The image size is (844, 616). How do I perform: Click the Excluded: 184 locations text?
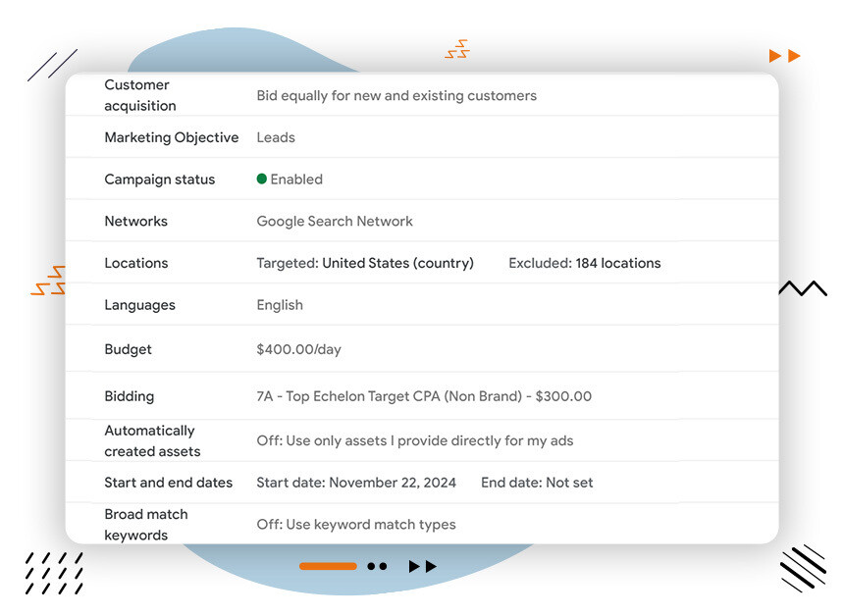584,263
